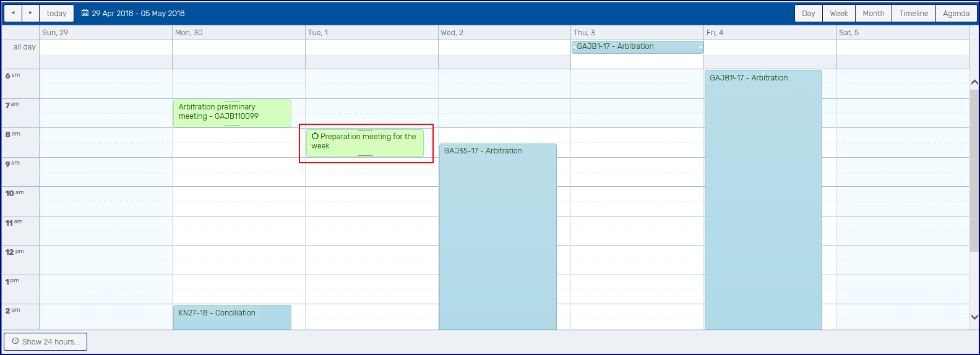Image resolution: width=980 pixels, height=355 pixels.
Task: Switch to Month view
Action: (x=873, y=13)
